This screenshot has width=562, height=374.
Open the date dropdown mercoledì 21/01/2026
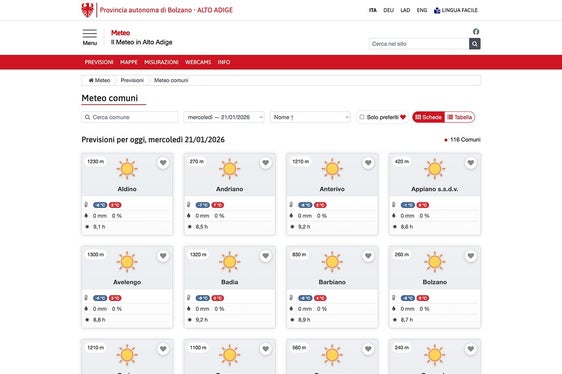click(224, 117)
